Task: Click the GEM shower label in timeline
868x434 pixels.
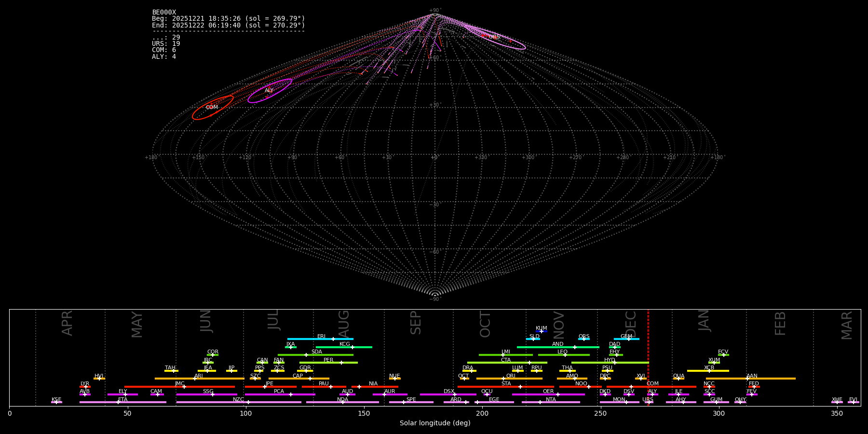Action: pos(626,337)
